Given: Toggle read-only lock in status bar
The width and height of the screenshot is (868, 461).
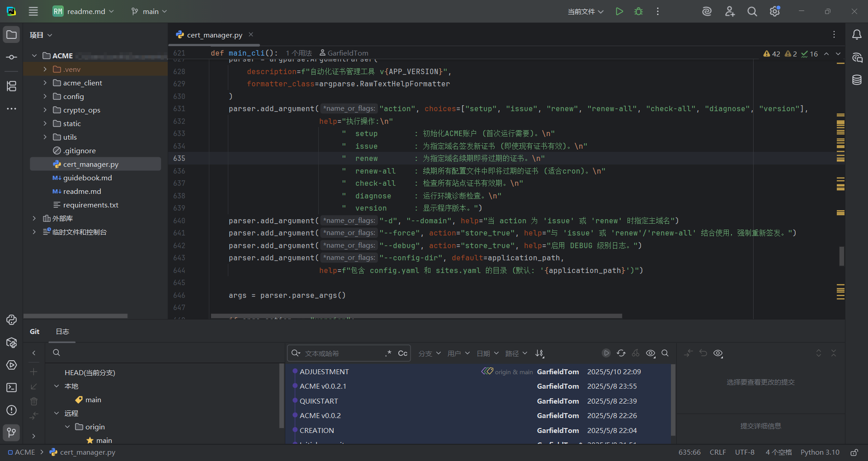Looking at the screenshot, I should point(854,452).
